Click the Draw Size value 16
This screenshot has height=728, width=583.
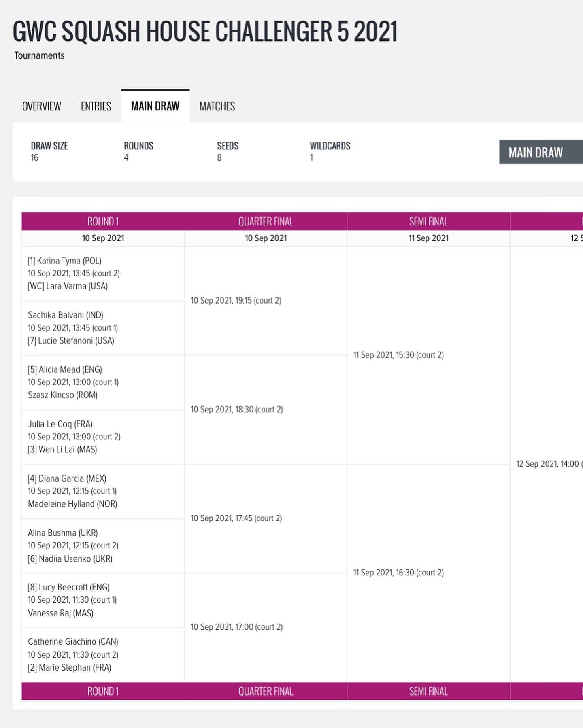pos(35,157)
